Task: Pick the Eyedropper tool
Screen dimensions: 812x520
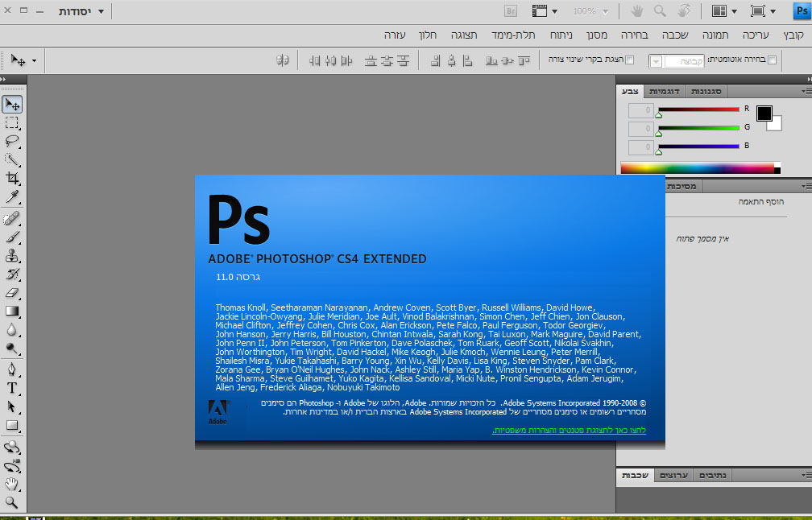Action: [12, 197]
